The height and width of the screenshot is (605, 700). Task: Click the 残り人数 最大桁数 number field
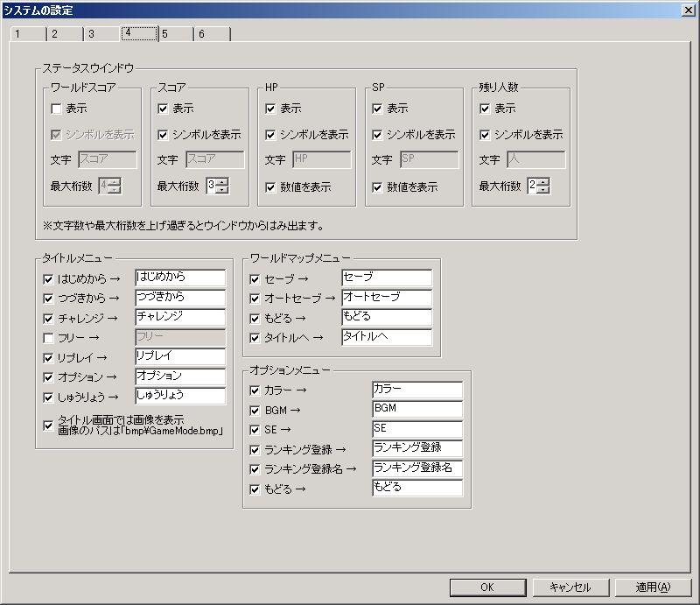(533, 186)
